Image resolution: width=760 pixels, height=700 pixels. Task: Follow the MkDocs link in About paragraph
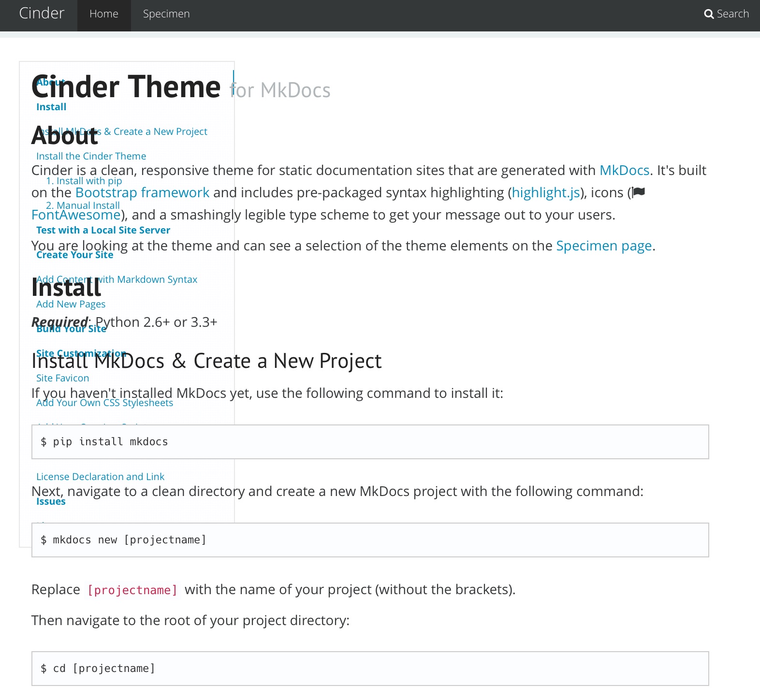(624, 170)
